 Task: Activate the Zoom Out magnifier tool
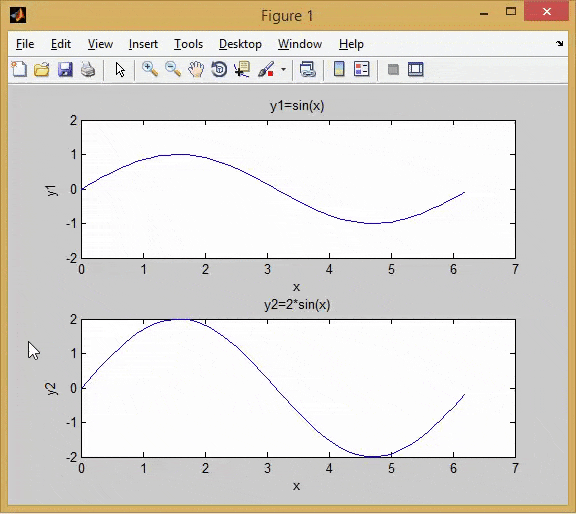(x=173, y=69)
